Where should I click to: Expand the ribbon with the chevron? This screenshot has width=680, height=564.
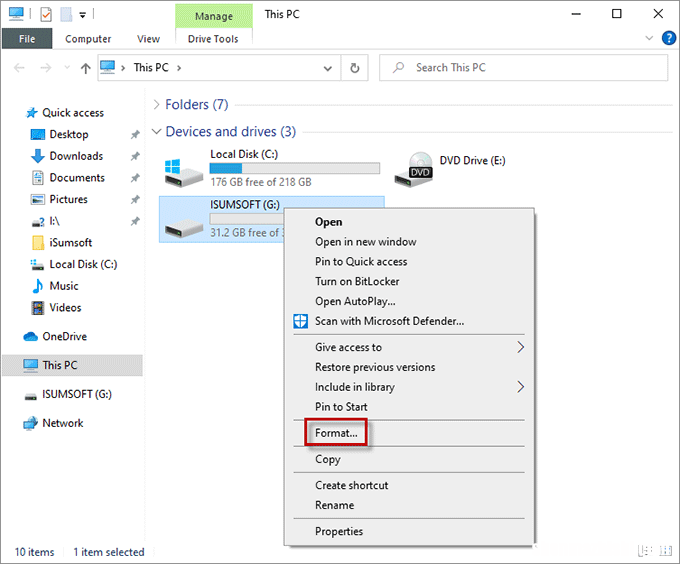coord(649,38)
